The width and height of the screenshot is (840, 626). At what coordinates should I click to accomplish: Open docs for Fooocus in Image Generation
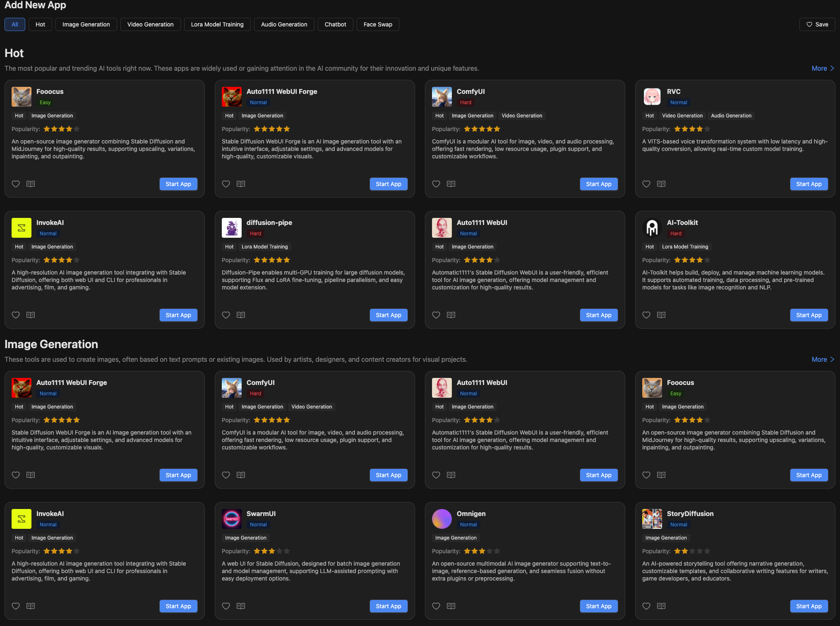pos(661,475)
